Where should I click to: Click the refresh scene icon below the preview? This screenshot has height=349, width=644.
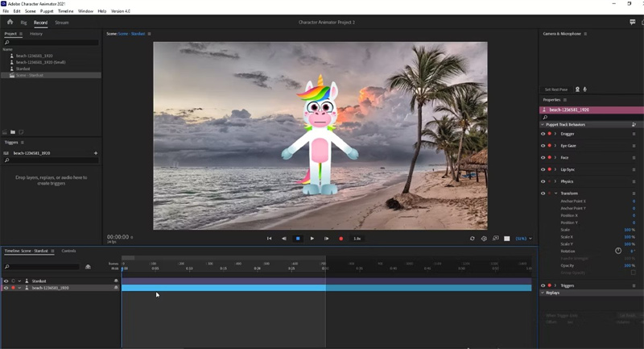(473, 239)
